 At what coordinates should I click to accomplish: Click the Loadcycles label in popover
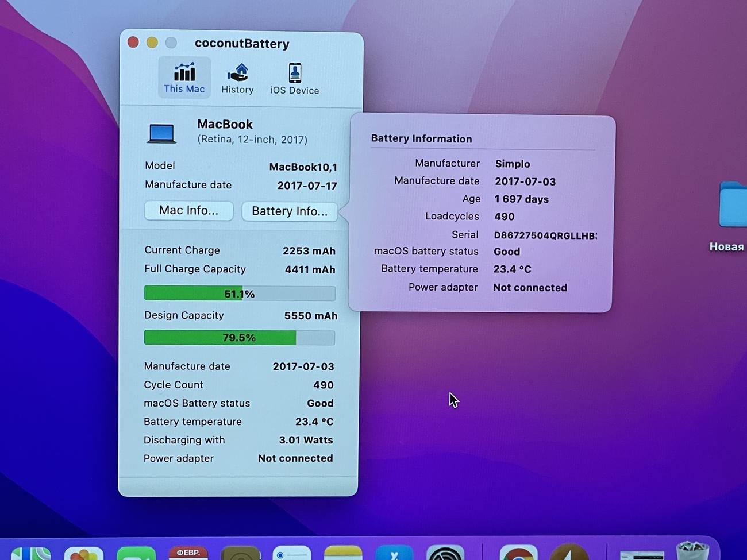(x=452, y=217)
